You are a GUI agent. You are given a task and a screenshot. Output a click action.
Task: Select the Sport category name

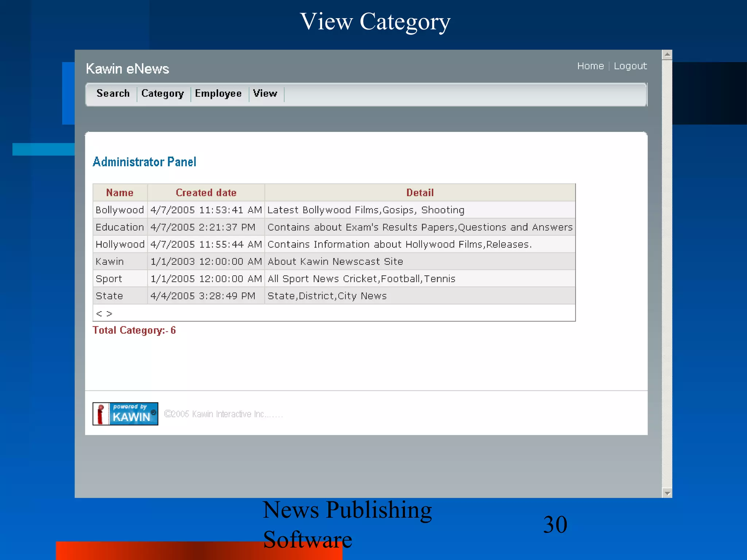pos(109,279)
